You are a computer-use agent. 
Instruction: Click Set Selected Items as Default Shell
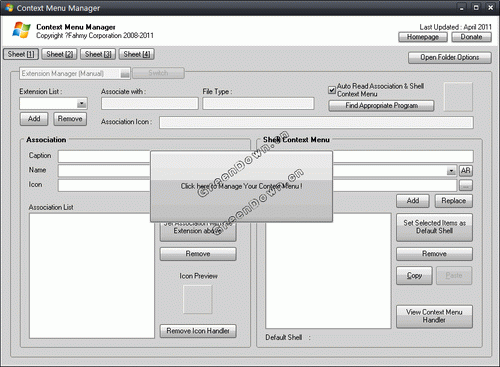[x=434, y=227]
